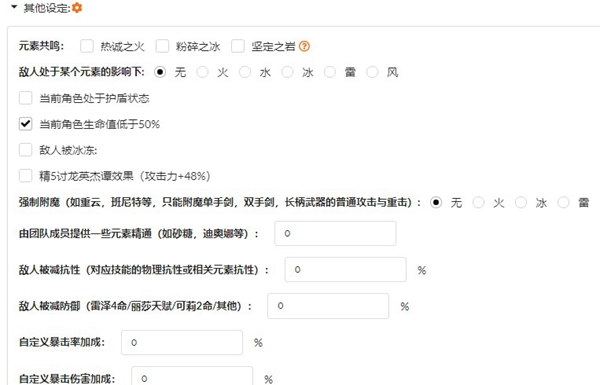Screen dimensions: 600x385
Task: Click the 敌人处于某个元素的影响下 label
Action: (x=82, y=72)
